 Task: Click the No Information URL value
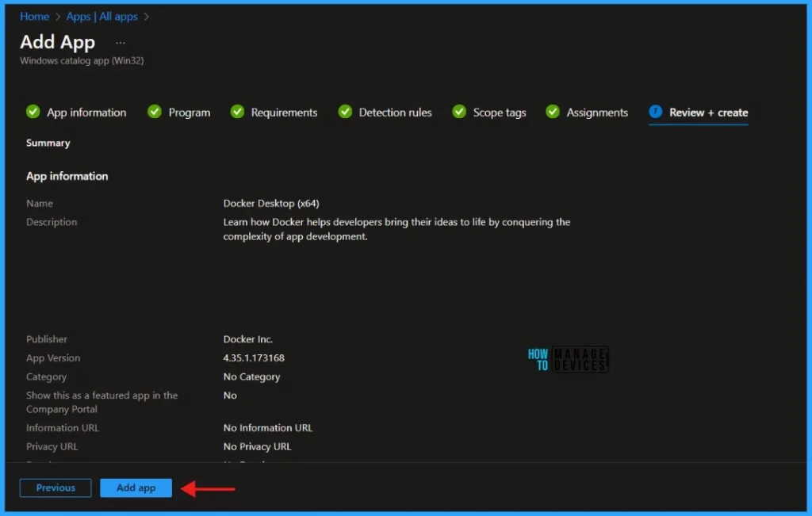click(x=268, y=428)
